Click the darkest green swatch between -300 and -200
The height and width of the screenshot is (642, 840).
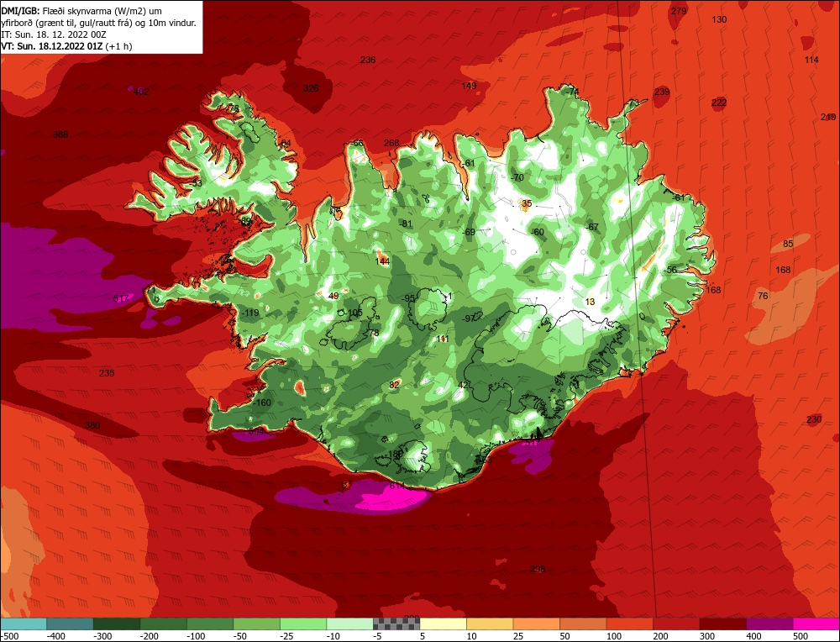click(x=116, y=624)
